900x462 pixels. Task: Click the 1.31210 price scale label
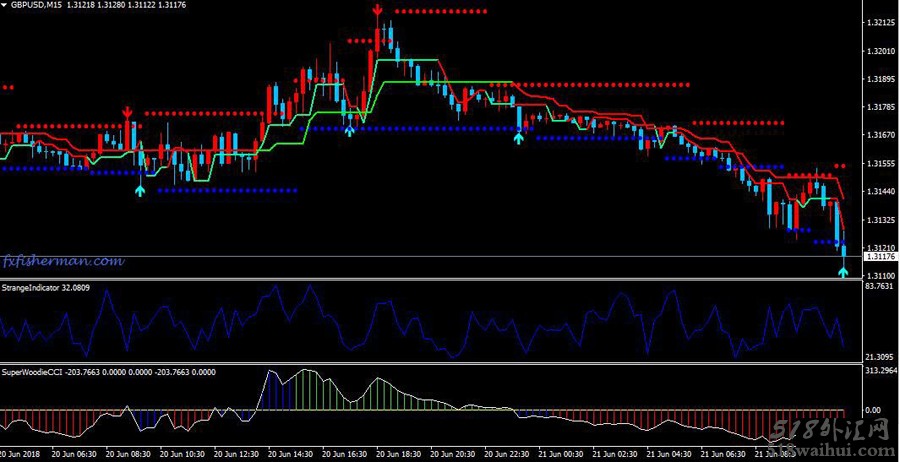click(880, 247)
